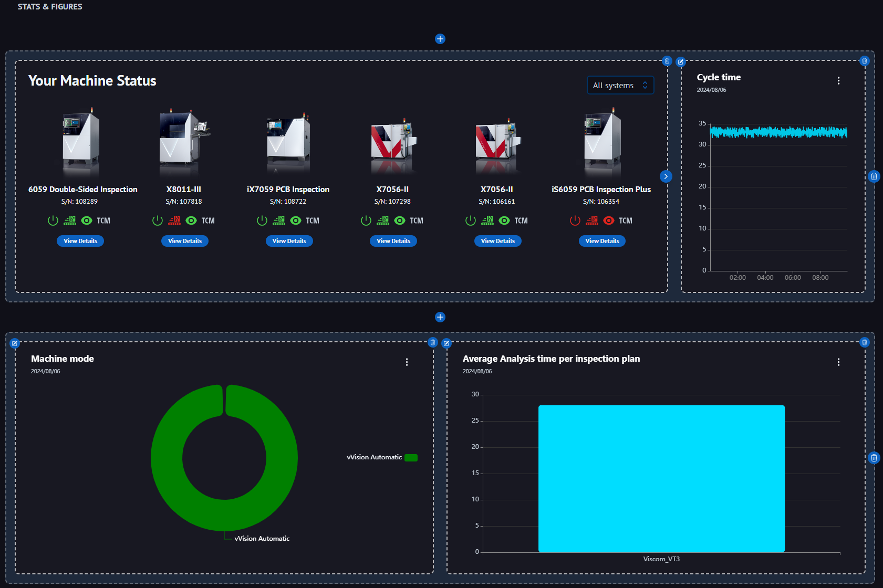Open Average Analysis time chart options menu
883x588 pixels.
(x=838, y=362)
